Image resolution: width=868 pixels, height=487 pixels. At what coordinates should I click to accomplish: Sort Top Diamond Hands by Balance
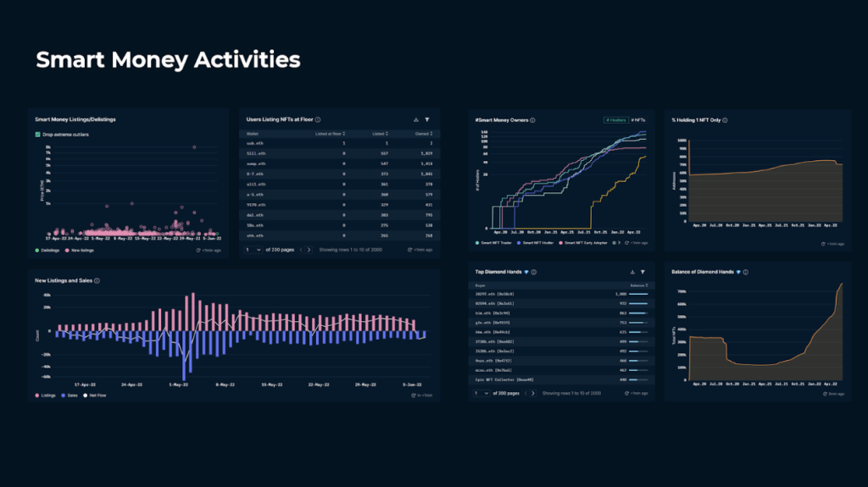639,285
